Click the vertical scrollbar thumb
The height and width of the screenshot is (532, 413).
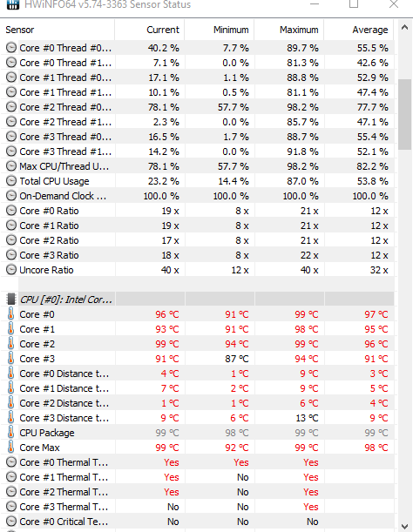[x=404, y=114]
